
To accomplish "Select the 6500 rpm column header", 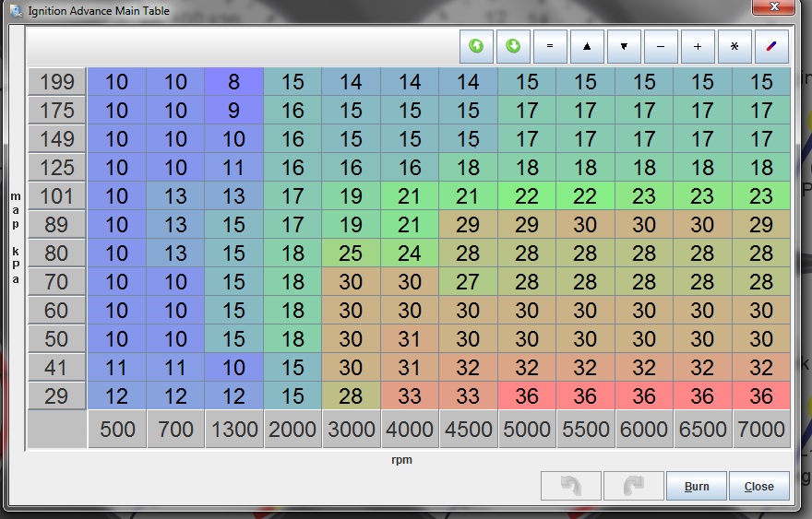I will coord(703,429).
